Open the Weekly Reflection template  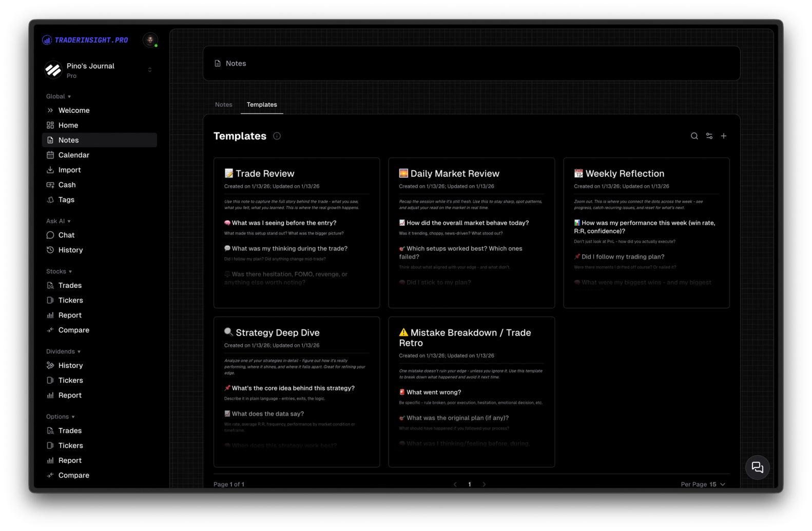pyautogui.click(x=647, y=233)
